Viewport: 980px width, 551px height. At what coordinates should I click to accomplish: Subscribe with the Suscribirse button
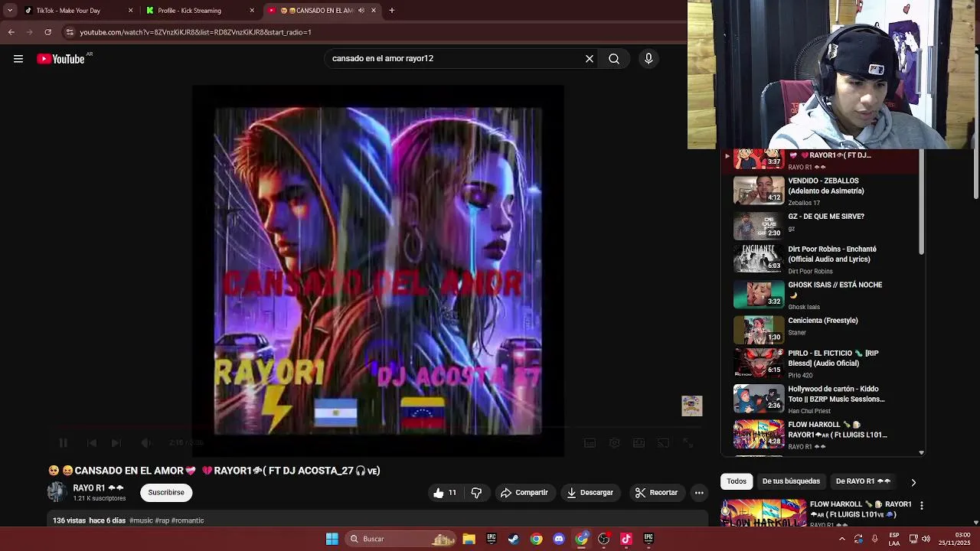click(x=166, y=493)
